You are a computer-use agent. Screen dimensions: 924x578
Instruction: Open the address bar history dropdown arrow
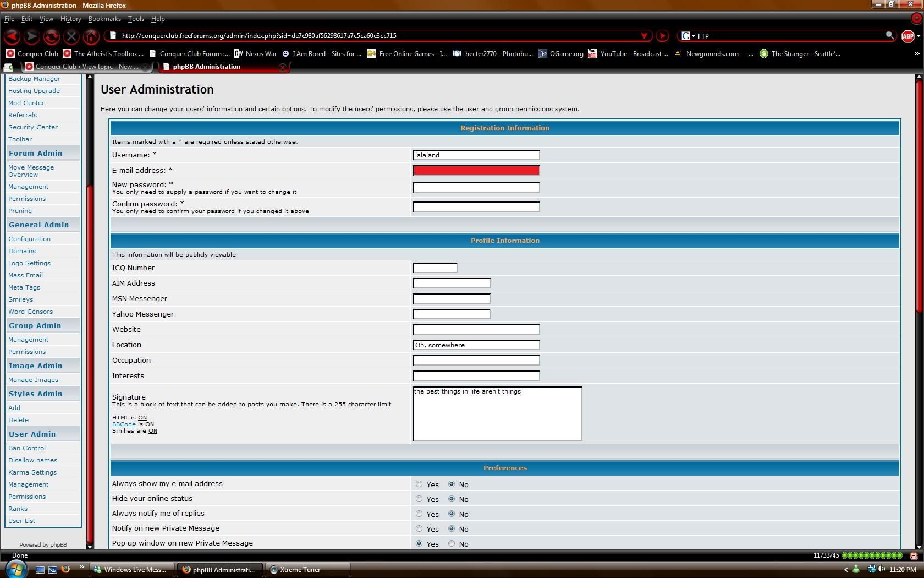pyautogui.click(x=644, y=36)
